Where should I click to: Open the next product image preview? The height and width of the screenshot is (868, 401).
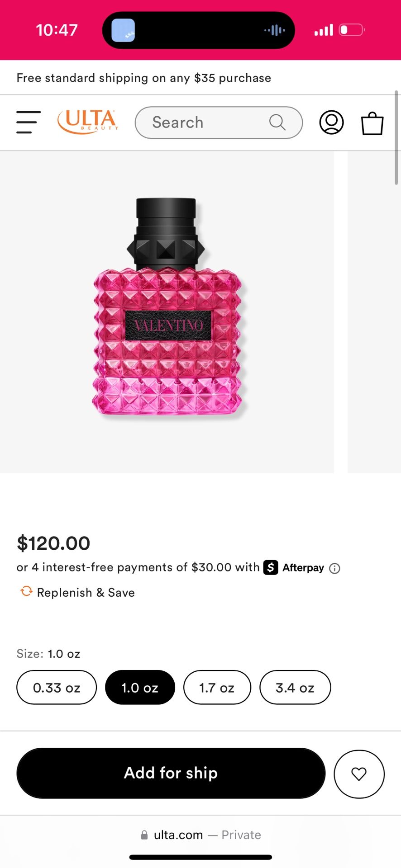tap(374, 312)
